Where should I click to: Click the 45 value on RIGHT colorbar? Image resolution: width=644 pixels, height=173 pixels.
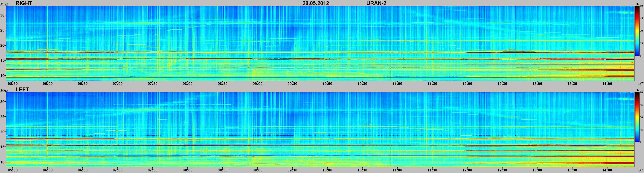[641, 18]
